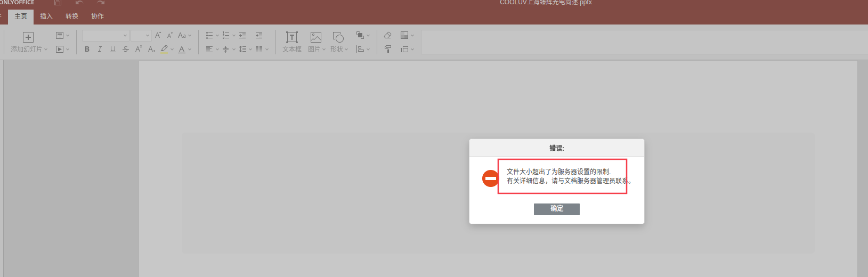This screenshot has width=868, height=277.
Task: Toggle subscript formatting
Action: [x=151, y=49]
